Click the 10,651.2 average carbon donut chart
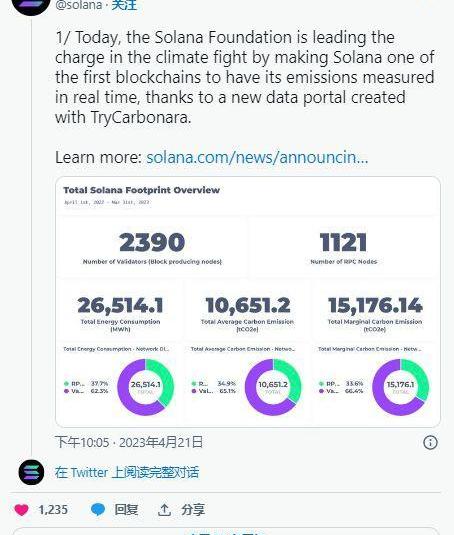Image resolution: width=454 pixels, height=535 pixels. tap(273, 387)
